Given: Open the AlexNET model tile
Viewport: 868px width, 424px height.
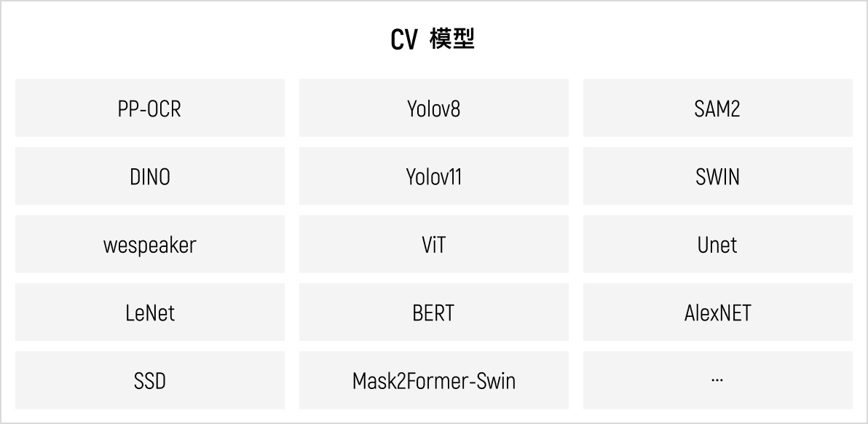Looking at the screenshot, I should click(x=717, y=313).
